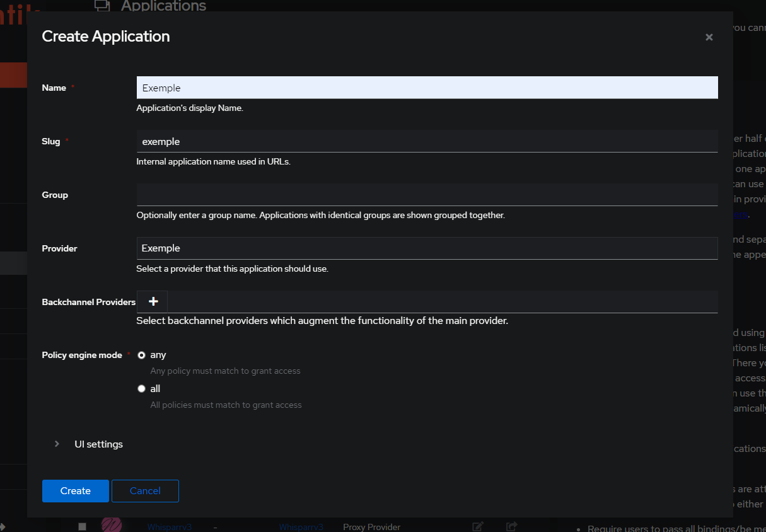Open the Whisparrv3 application name link
This screenshot has width=766, height=532.
click(x=169, y=527)
